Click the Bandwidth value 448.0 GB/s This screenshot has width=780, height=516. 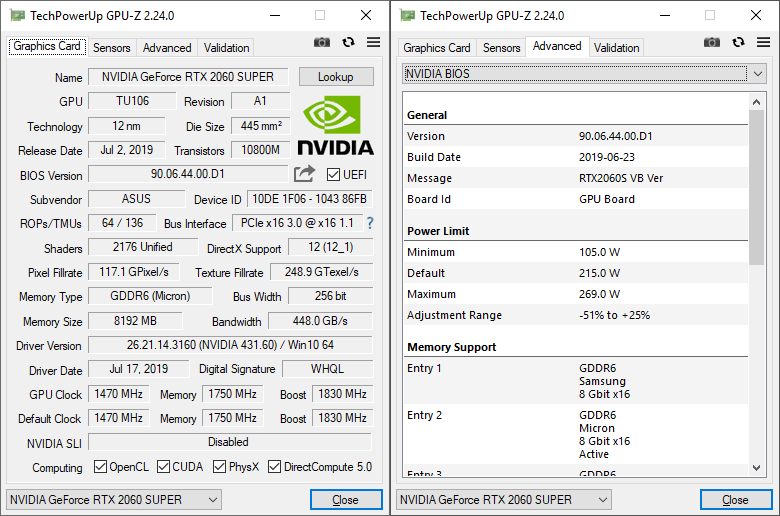click(320, 321)
